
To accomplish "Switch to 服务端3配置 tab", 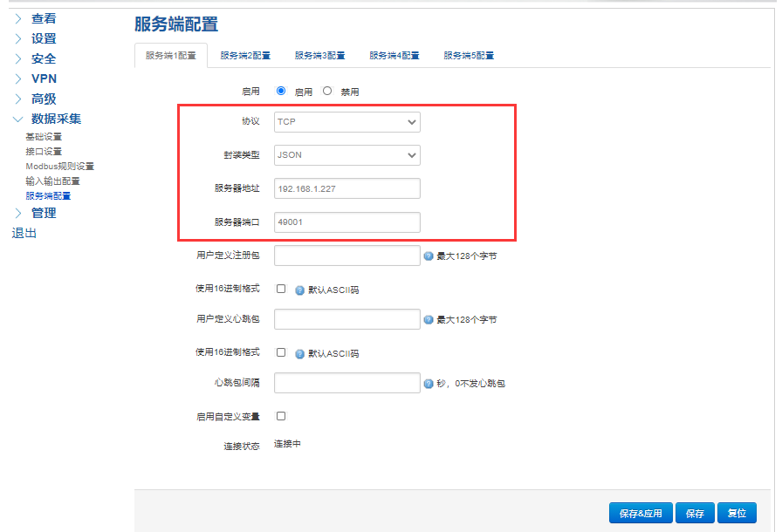I will (x=319, y=55).
